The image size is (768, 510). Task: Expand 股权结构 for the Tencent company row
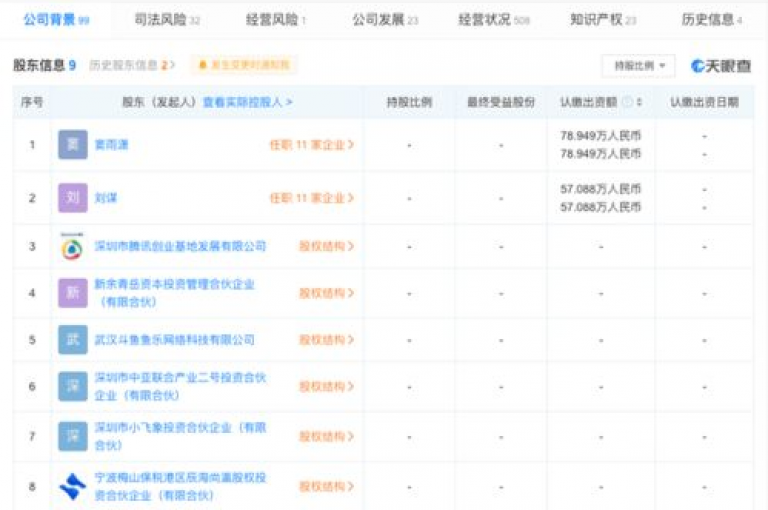pos(326,246)
